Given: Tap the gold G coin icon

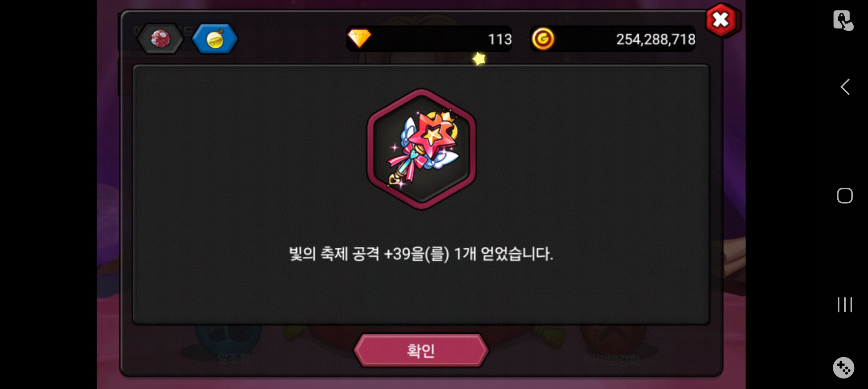Looking at the screenshot, I should (543, 39).
